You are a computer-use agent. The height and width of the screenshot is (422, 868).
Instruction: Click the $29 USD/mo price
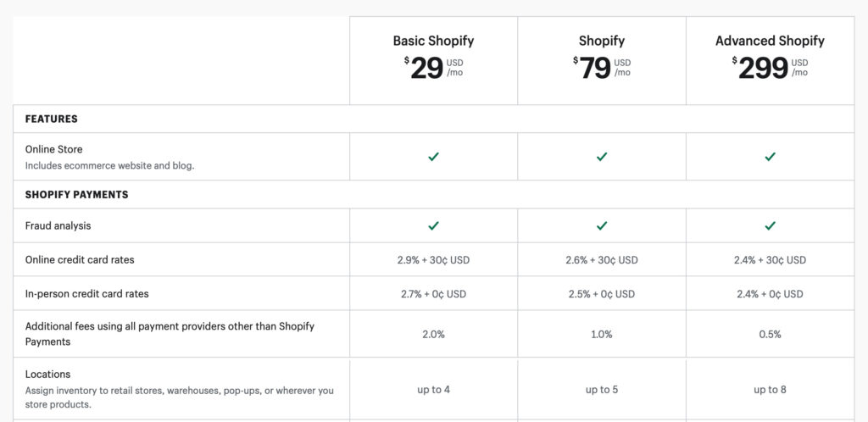coord(433,68)
